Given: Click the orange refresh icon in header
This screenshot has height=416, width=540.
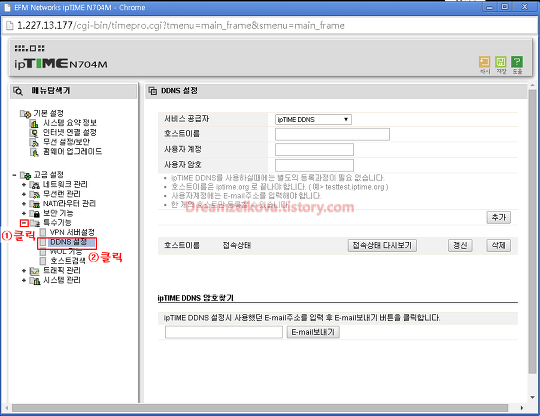Looking at the screenshot, I should [x=485, y=62].
